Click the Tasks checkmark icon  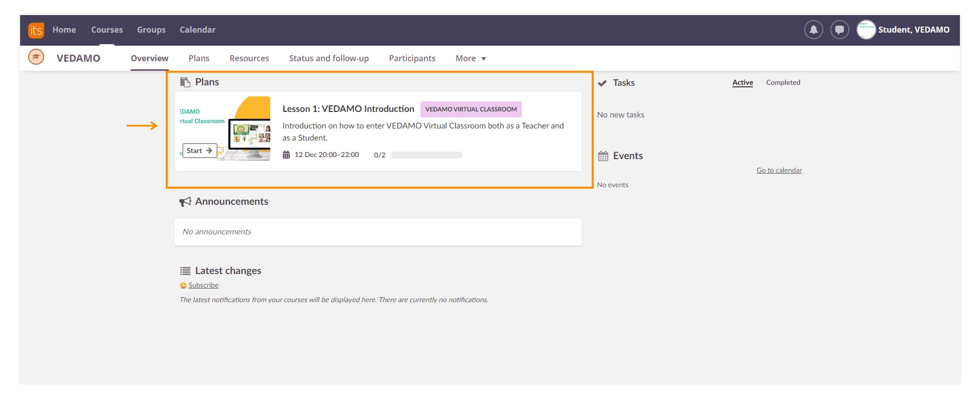click(602, 83)
